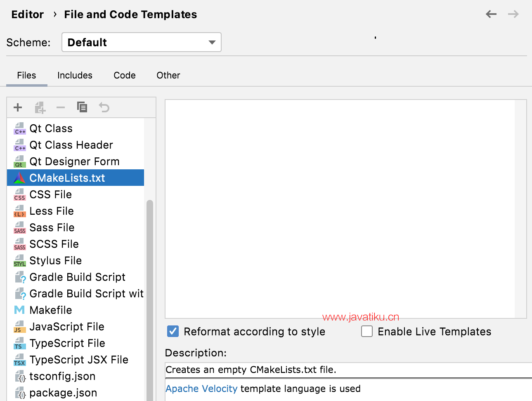Click the template list vertical scrollbar
The image size is (532, 401).
149,289
